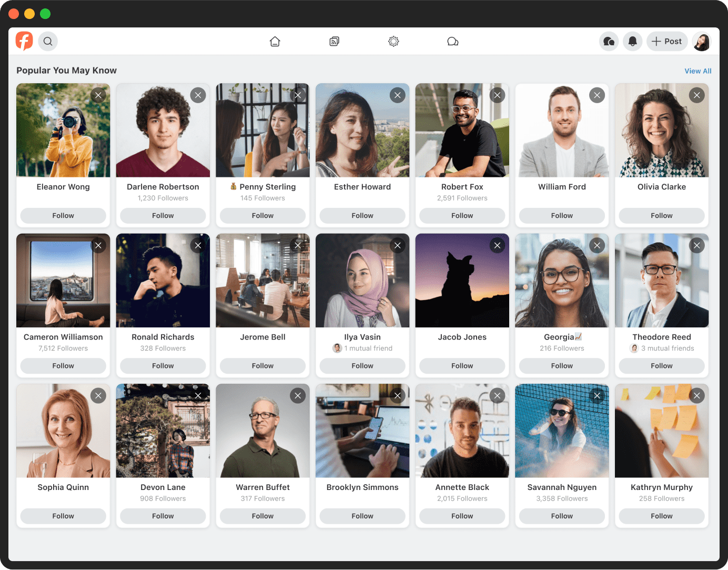The image size is (728, 570).
Task: Create a new post with the Post button
Action: coord(666,41)
